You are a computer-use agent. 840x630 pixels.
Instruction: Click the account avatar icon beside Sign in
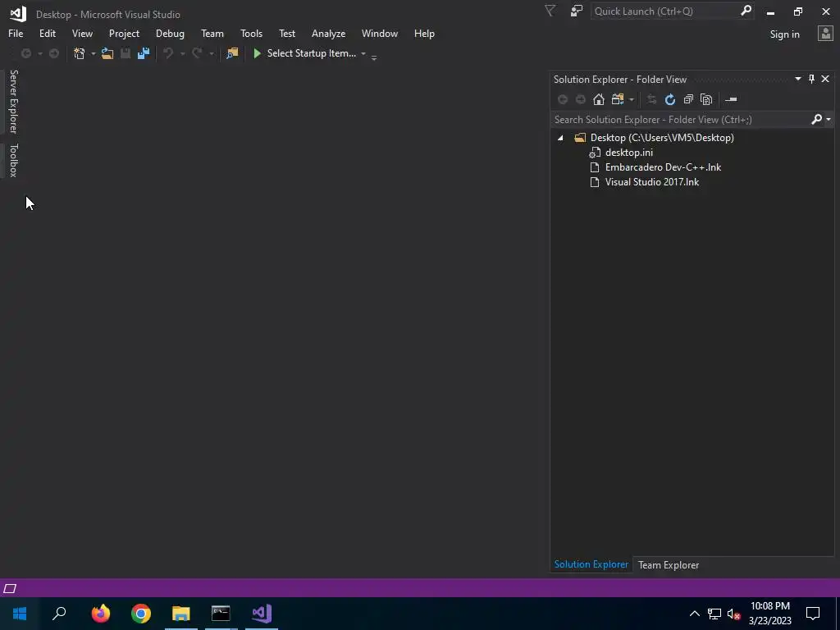[825, 34]
